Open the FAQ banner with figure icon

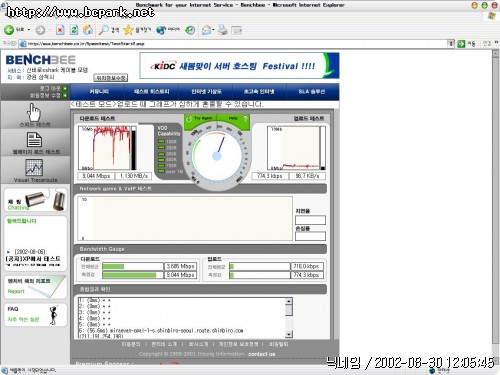point(35,314)
